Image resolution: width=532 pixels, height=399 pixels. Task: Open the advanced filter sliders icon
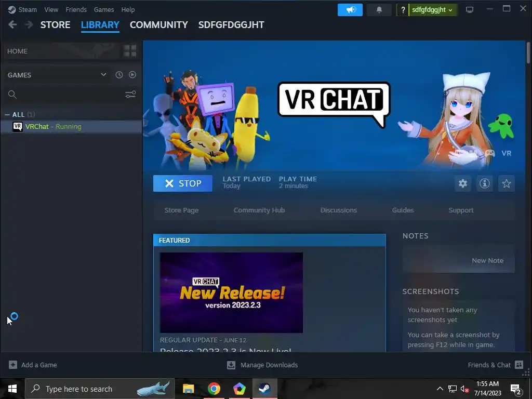pyautogui.click(x=130, y=95)
